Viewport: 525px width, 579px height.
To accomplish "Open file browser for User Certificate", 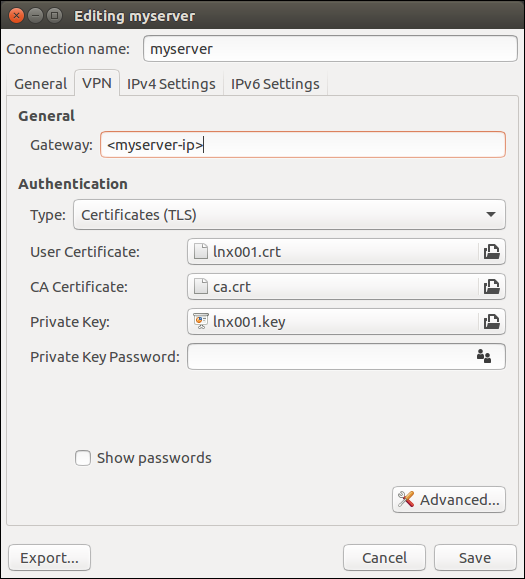I will point(491,252).
